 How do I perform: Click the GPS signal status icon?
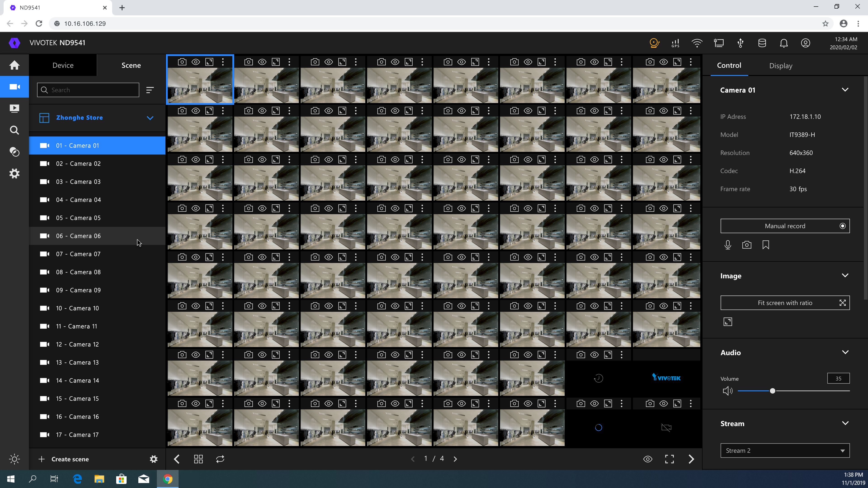pyautogui.click(x=675, y=43)
